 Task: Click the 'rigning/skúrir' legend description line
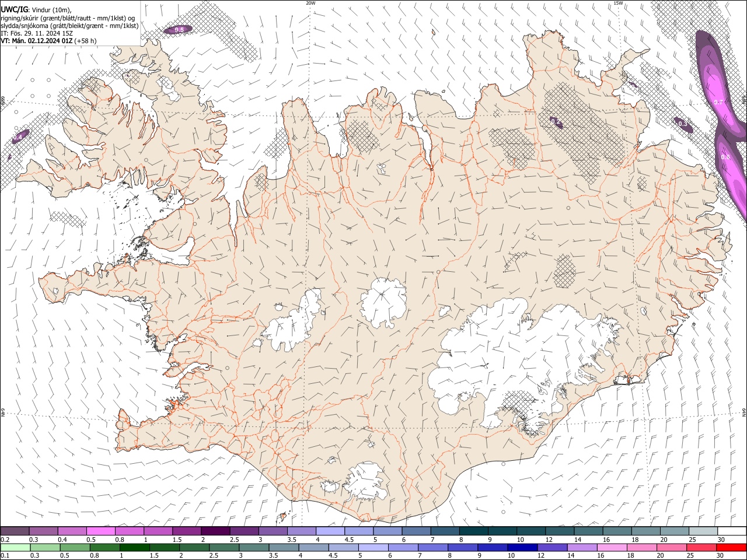click(68, 18)
